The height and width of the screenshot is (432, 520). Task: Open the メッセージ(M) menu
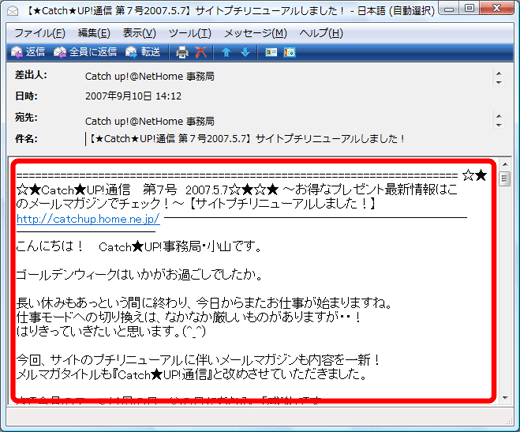coord(256,33)
